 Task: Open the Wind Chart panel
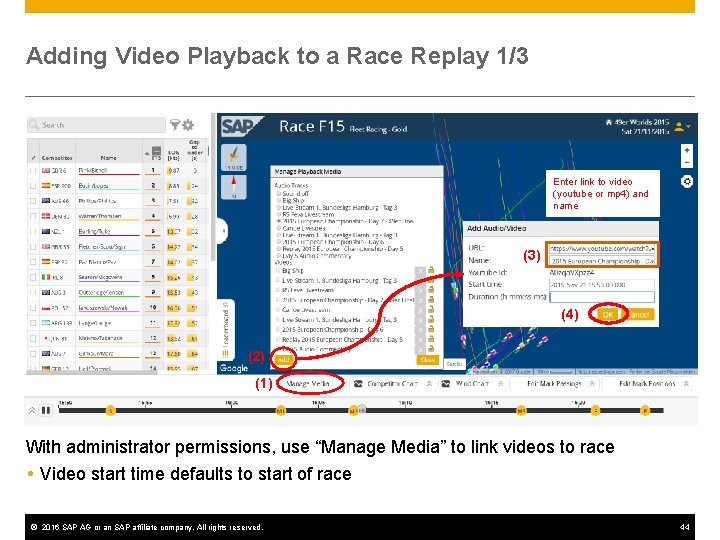click(472, 383)
